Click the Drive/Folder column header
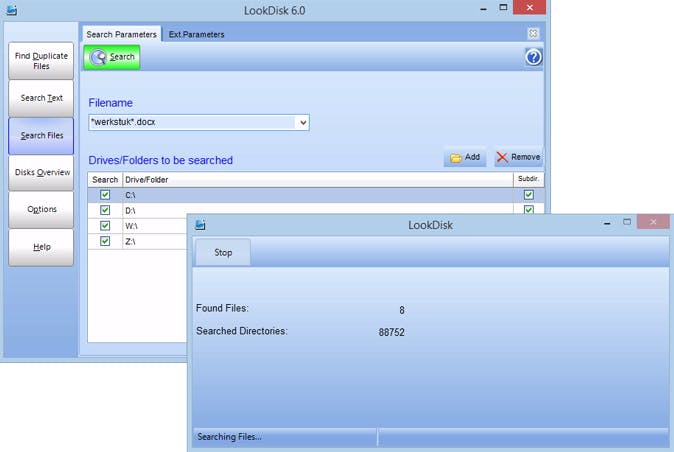 click(318, 180)
